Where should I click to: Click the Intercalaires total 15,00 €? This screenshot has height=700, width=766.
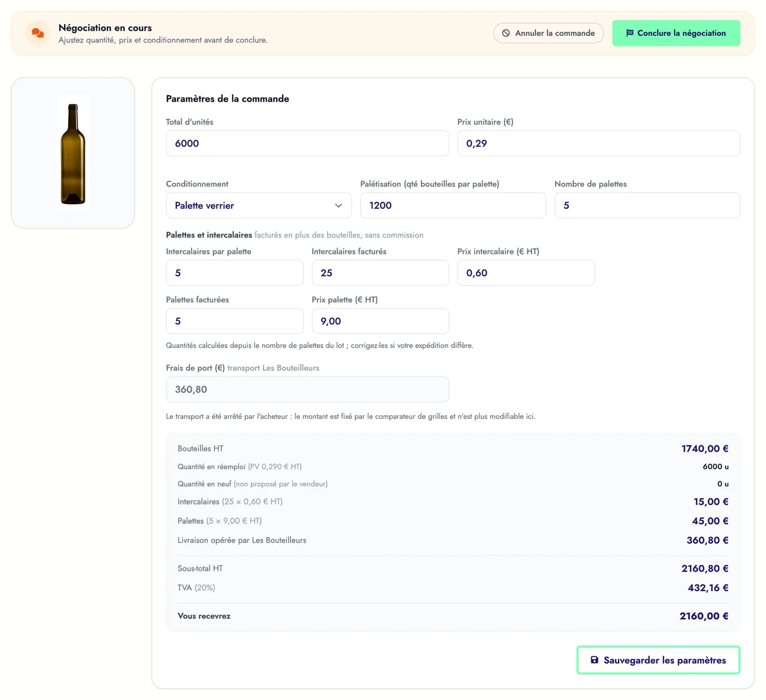pyautogui.click(x=711, y=501)
